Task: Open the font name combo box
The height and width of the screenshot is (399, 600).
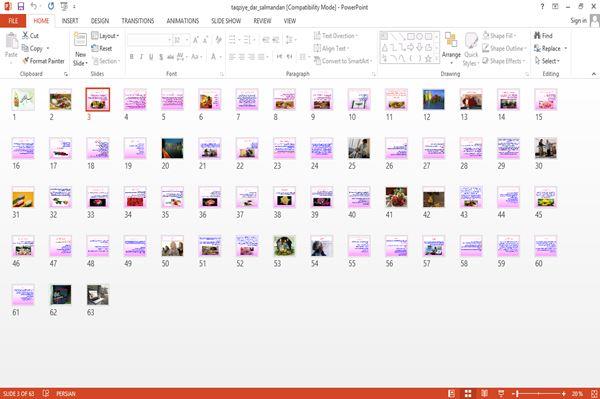Action: 149,40
